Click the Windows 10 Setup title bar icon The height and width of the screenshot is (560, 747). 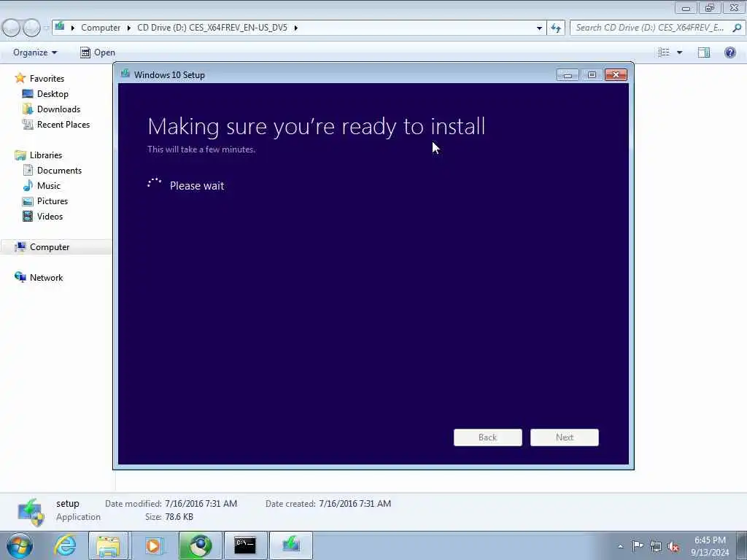pyautogui.click(x=125, y=74)
